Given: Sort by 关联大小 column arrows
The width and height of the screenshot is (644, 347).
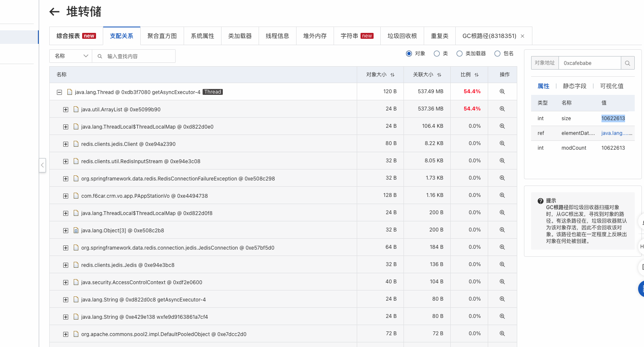Looking at the screenshot, I should [x=439, y=75].
